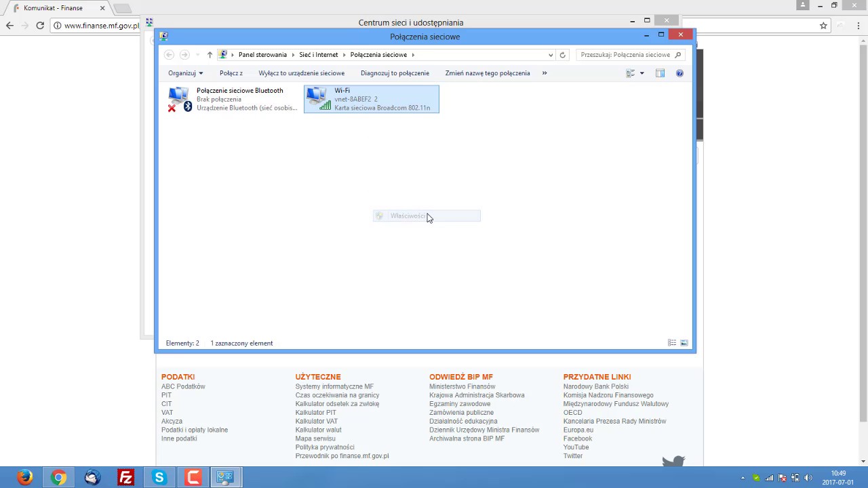
Task: Expand the view options dropdown arrow
Action: [642, 73]
